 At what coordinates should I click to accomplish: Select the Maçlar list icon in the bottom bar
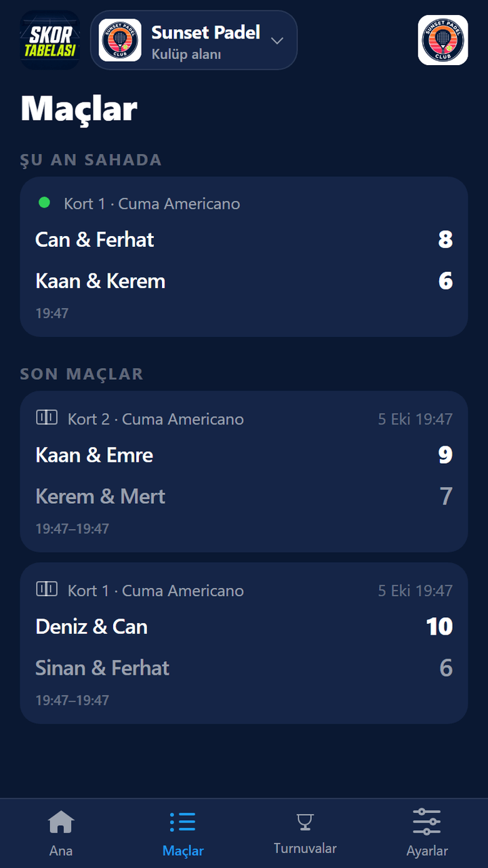click(x=183, y=822)
